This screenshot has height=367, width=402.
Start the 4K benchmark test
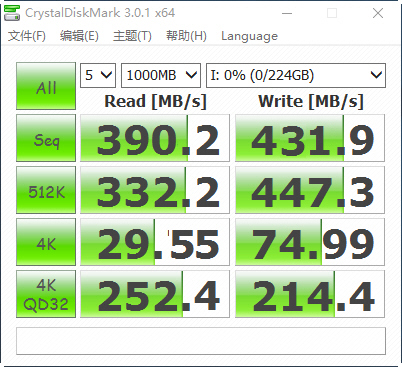tap(46, 242)
